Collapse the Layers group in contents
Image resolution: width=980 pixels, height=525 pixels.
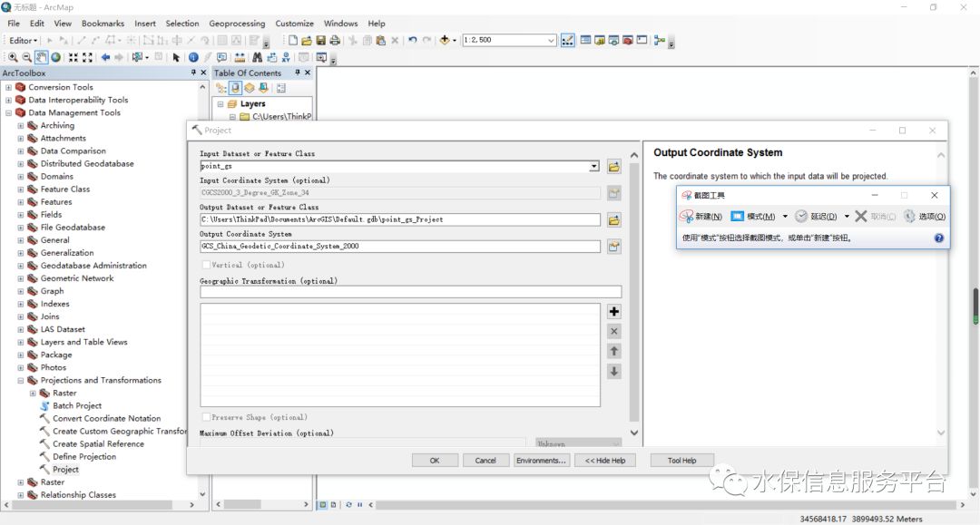(x=220, y=104)
